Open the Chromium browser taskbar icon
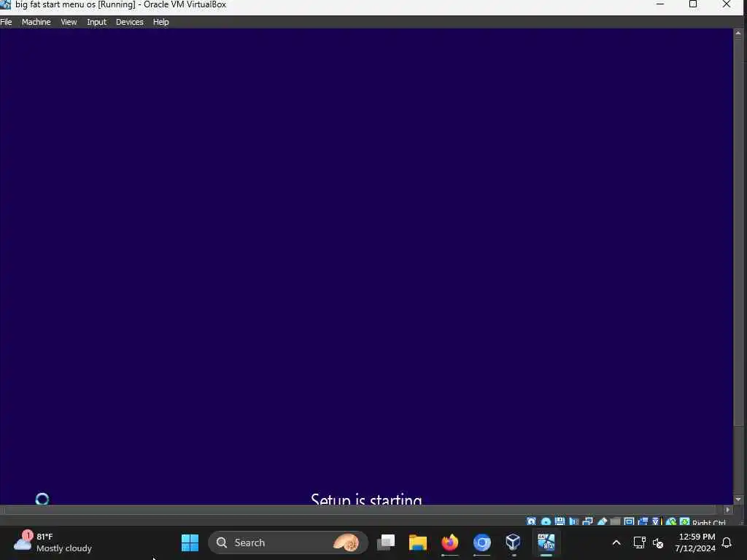747x560 pixels. tap(481, 542)
